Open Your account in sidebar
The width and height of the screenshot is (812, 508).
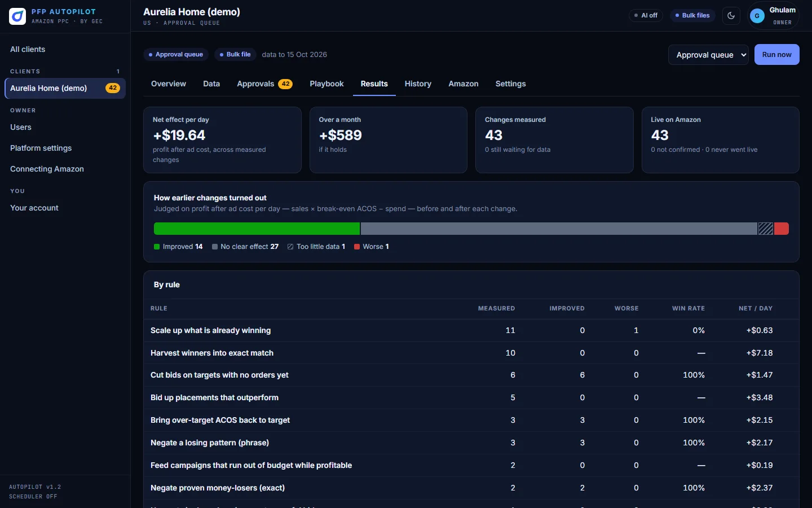(x=65, y=208)
